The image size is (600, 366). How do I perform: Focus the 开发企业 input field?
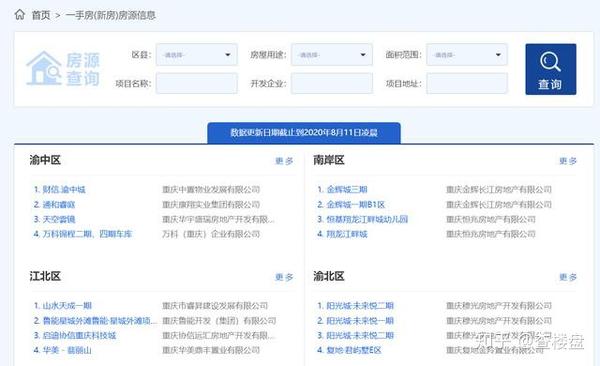332,83
